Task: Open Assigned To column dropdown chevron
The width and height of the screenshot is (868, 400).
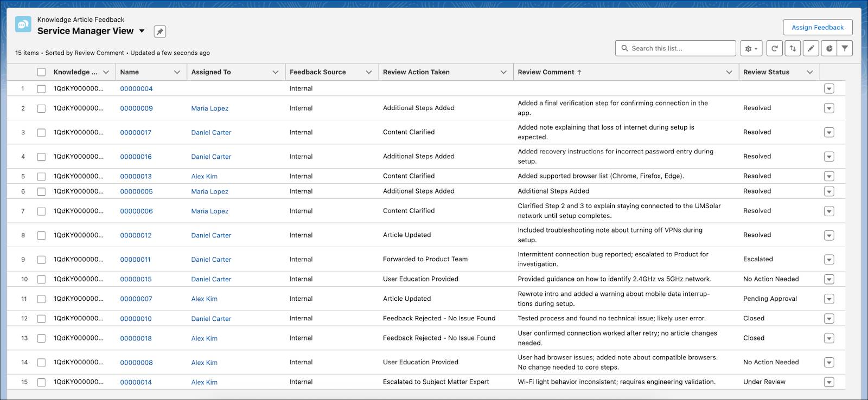Action: point(276,72)
